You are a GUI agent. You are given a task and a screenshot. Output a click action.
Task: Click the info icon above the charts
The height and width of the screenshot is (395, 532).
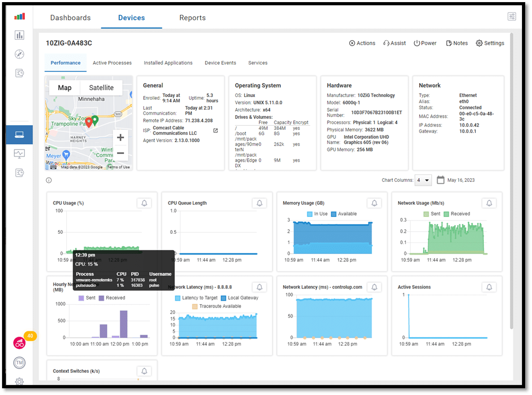coord(49,180)
